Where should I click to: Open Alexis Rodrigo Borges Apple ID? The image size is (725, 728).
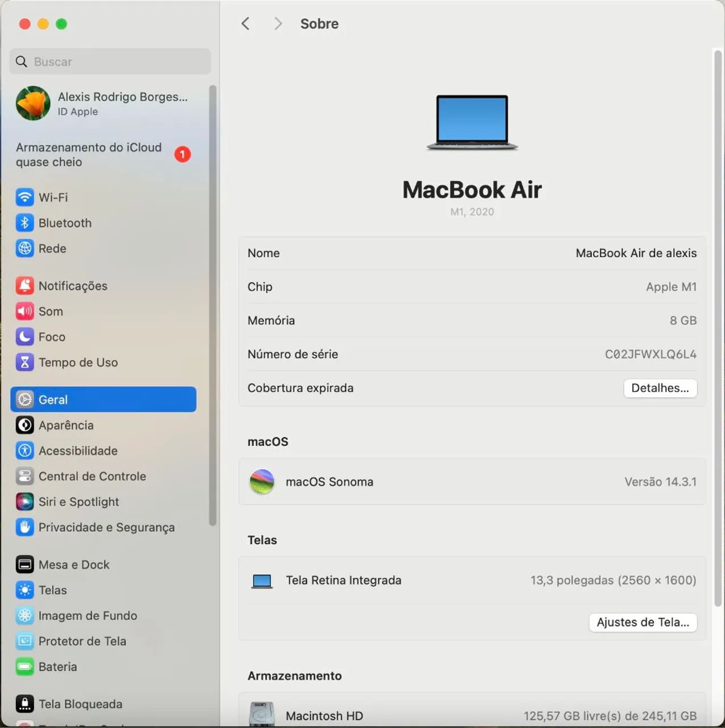pos(102,104)
